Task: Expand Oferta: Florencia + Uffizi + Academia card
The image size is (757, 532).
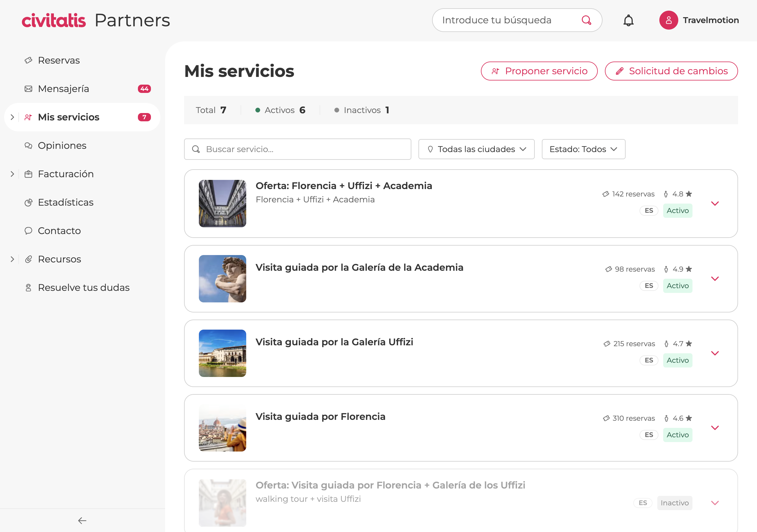Action: tap(715, 203)
